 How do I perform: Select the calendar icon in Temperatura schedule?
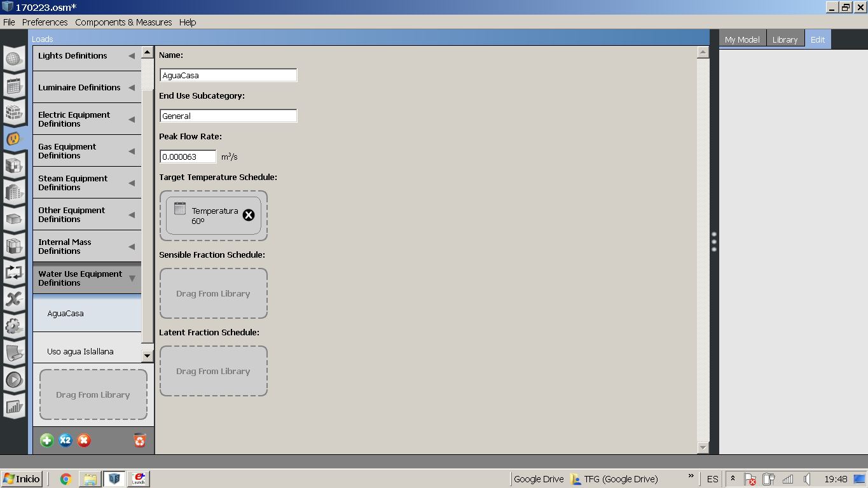(180, 208)
